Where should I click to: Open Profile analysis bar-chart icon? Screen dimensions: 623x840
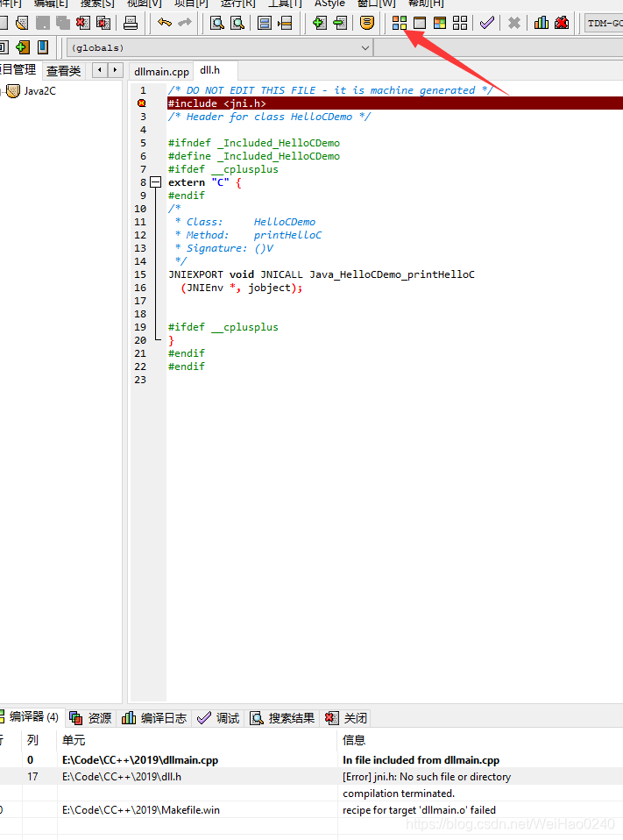(542, 23)
